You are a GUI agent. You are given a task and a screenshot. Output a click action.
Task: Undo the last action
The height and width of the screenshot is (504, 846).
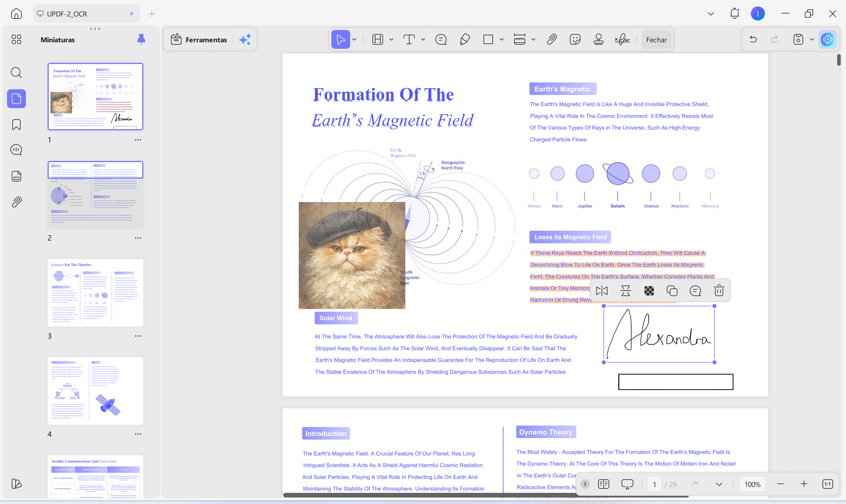click(753, 39)
